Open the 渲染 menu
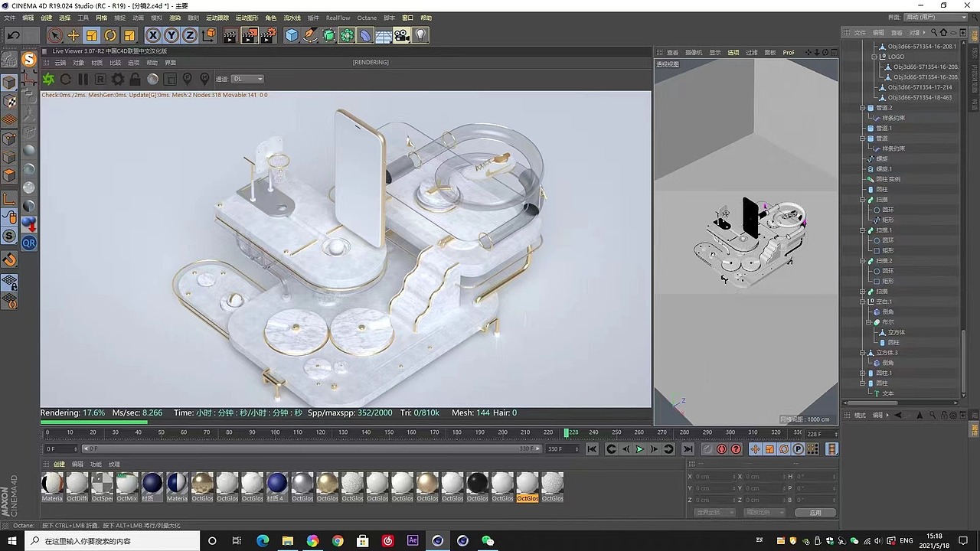Screen dimensions: 980x551 click(x=175, y=18)
